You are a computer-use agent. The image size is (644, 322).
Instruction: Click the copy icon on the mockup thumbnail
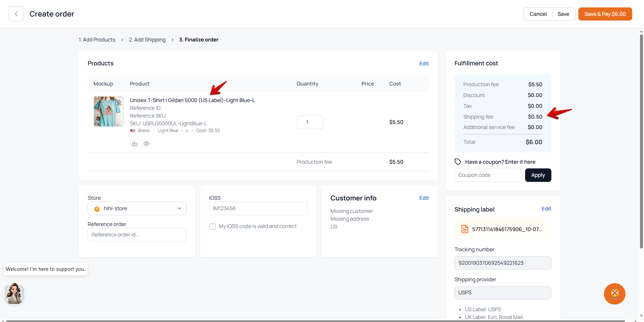click(x=118, y=102)
